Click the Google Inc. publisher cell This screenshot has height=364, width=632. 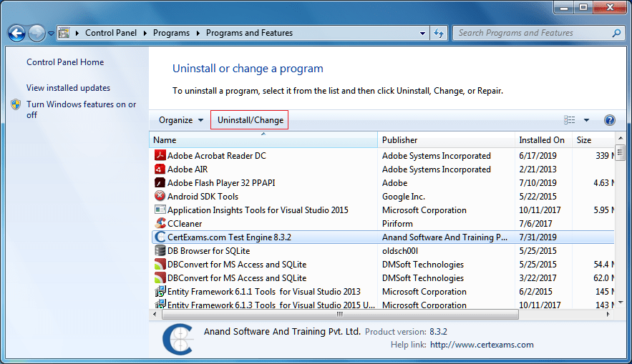(404, 197)
